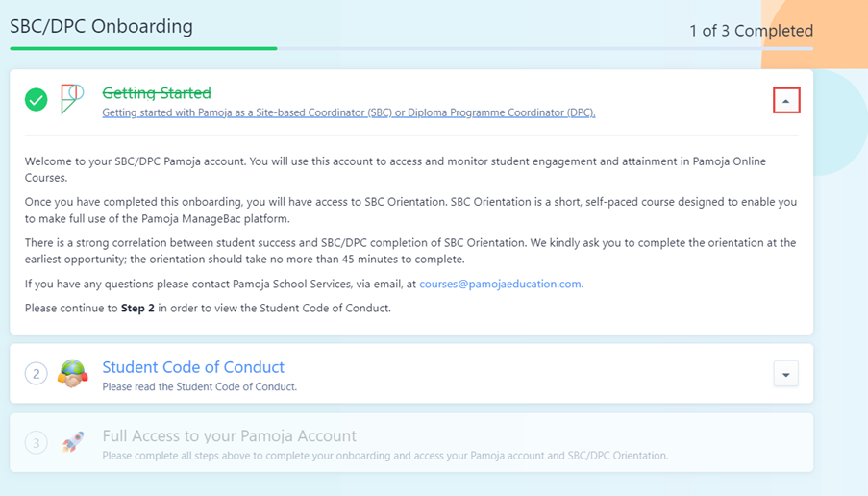Open the Student Code of Conduct title
The width and height of the screenshot is (868, 496).
(x=193, y=367)
